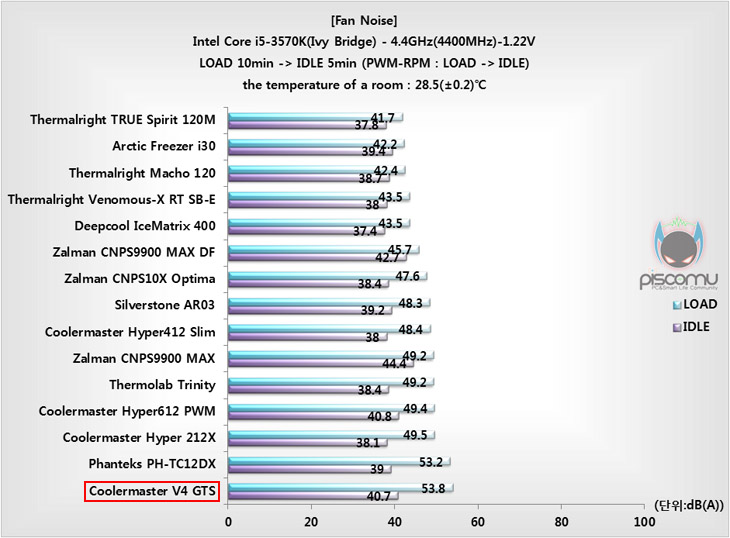Select the Deepcool IceMatrix 400 label

pos(145,226)
